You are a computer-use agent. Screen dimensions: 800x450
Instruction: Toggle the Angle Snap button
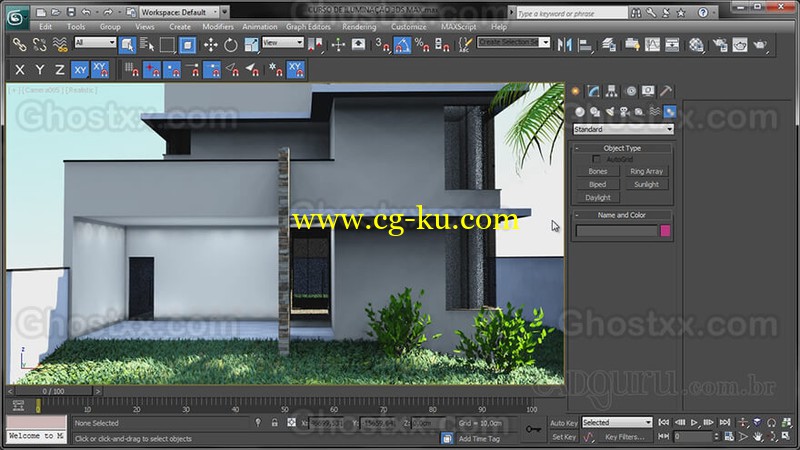pos(402,45)
